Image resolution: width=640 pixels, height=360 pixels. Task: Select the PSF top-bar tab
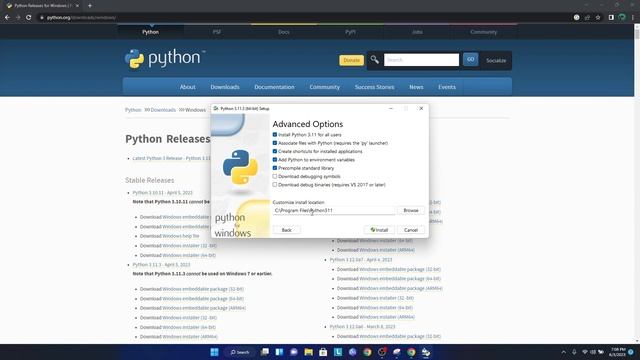[217, 32]
